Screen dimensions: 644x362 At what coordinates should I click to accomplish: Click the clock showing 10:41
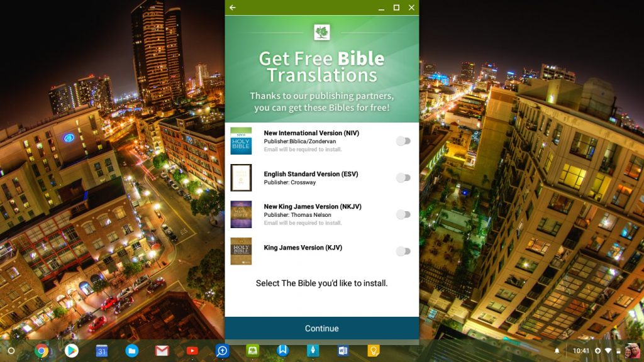pyautogui.click(x=580, y=351)
